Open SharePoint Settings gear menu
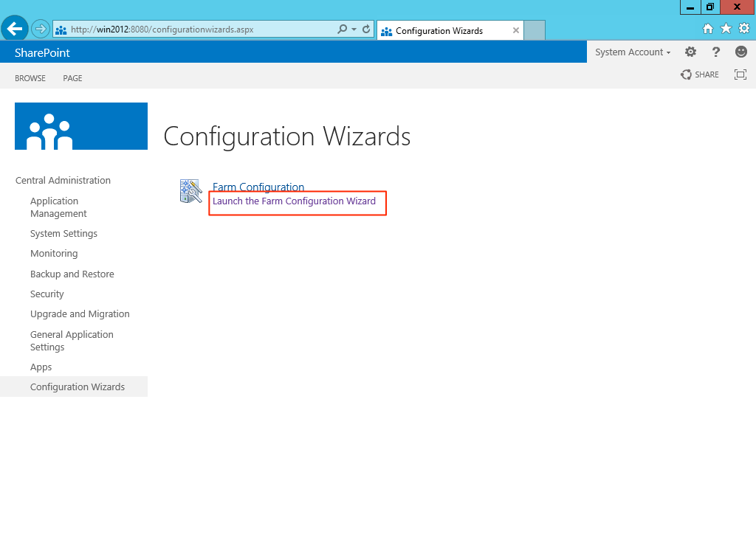 tap(690, 52)
